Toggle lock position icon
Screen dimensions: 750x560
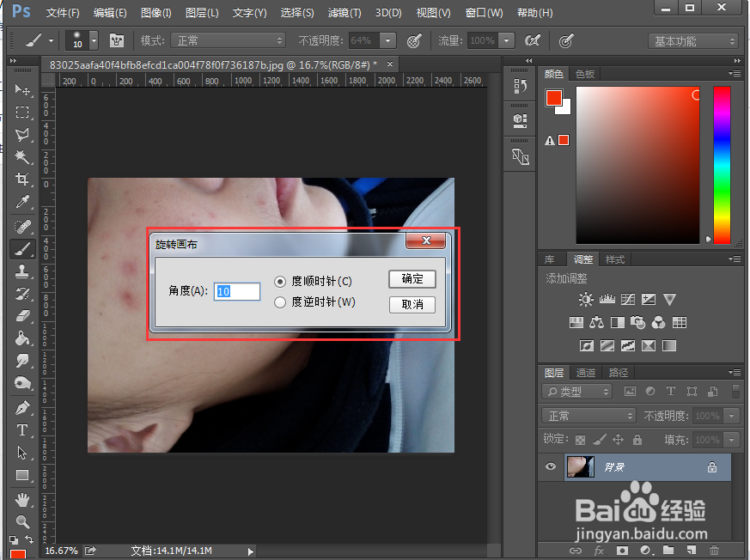tap(618, 440)
